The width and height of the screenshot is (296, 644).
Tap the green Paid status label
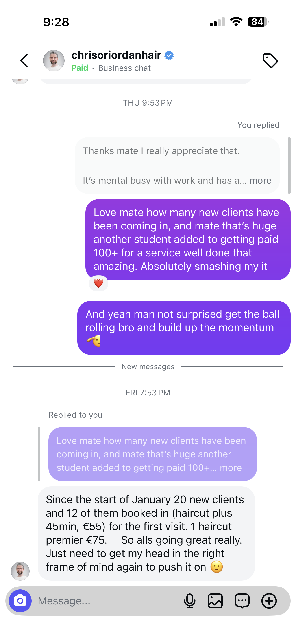point(80,68)
